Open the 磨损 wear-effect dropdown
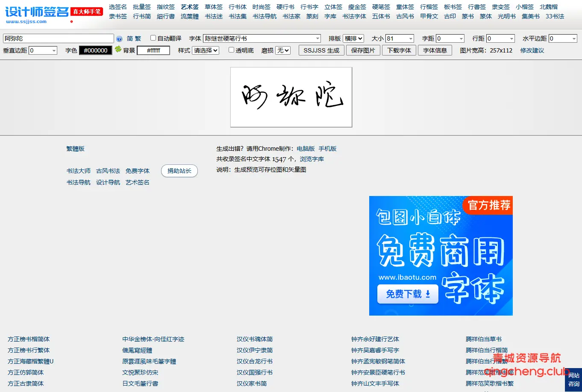 [x=283, y=50]
